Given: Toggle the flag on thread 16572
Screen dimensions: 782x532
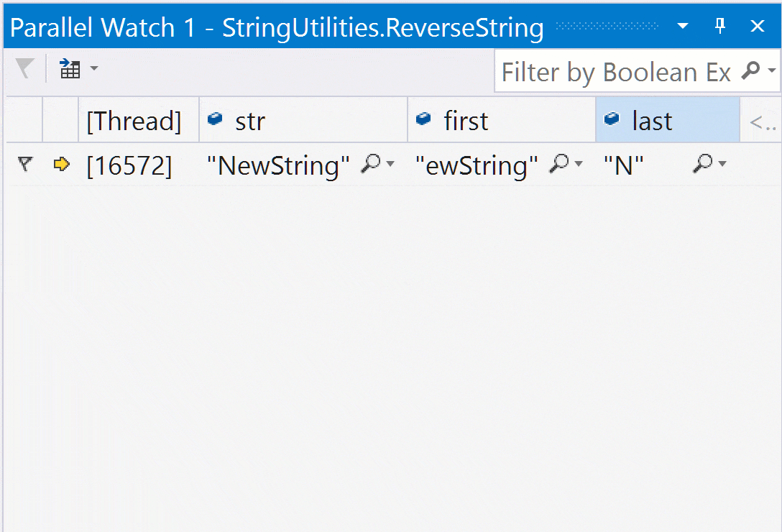Looking at the screenshot, I should click(25, 165).
